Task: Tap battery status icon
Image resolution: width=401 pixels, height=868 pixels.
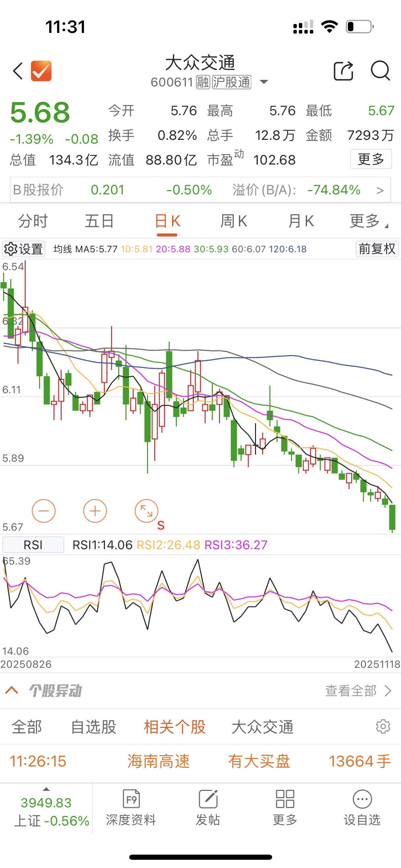Action: [360, 26]
